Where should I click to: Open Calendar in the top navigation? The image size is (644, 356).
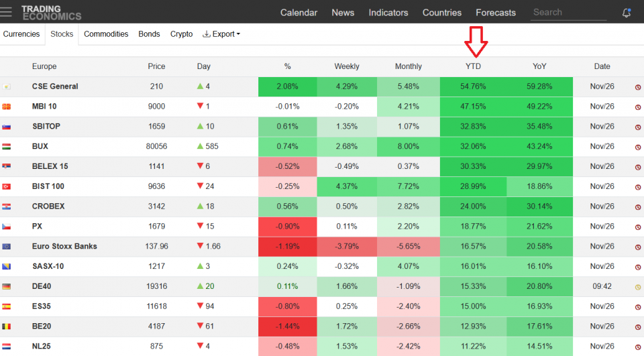299,13
